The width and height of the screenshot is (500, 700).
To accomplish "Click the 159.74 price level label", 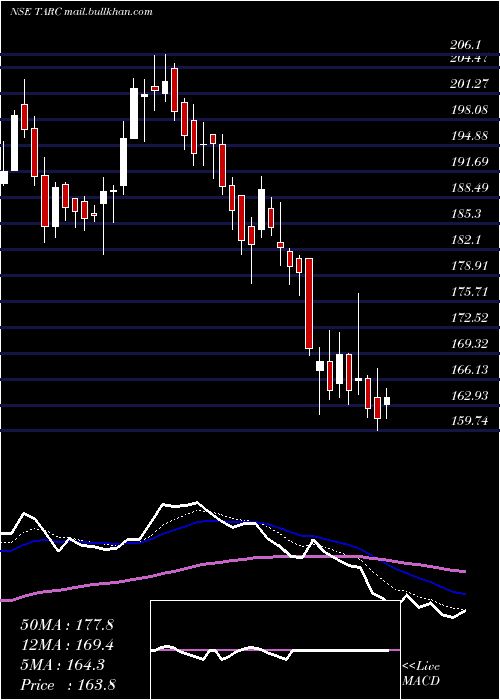I will click(469, 421).
